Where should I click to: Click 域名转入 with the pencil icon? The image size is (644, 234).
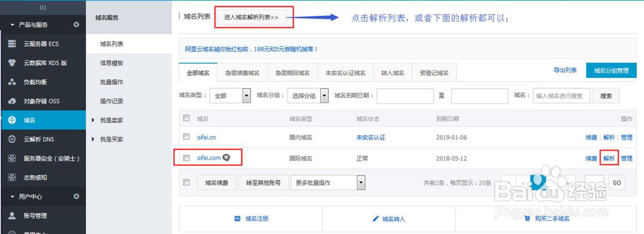[388, 219]
